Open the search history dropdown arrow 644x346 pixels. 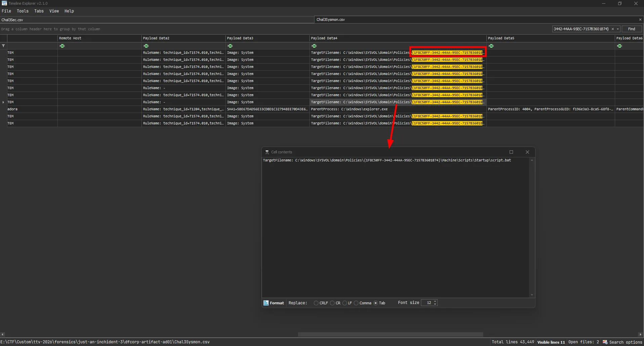pyautogui.click(x=618, y=29)
